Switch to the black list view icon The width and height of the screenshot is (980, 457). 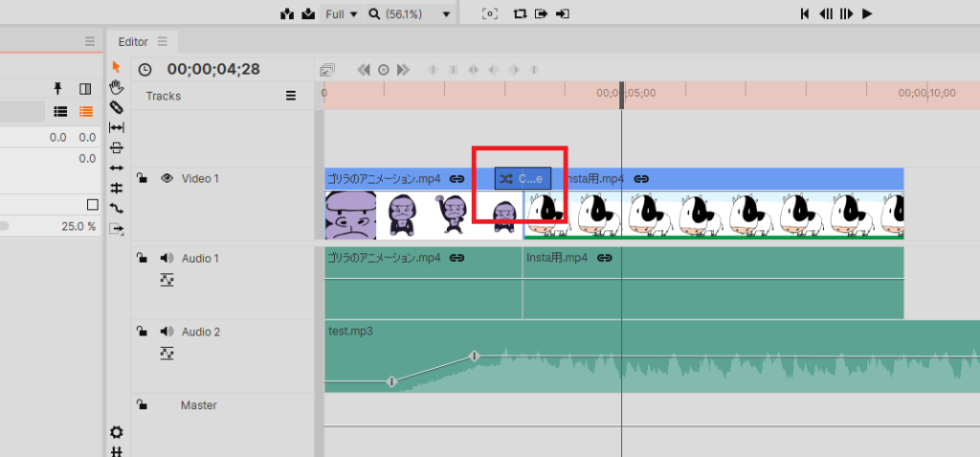tap(60, 112)
